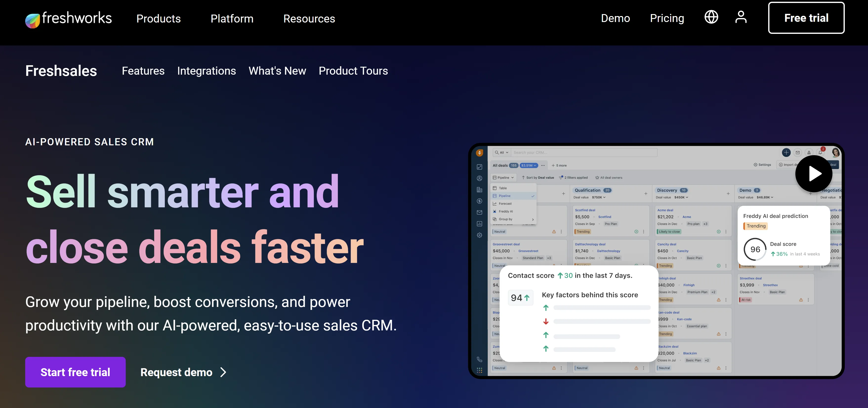Select the Table view option
This screenshot has width=868, height=408.
point(513,188)
